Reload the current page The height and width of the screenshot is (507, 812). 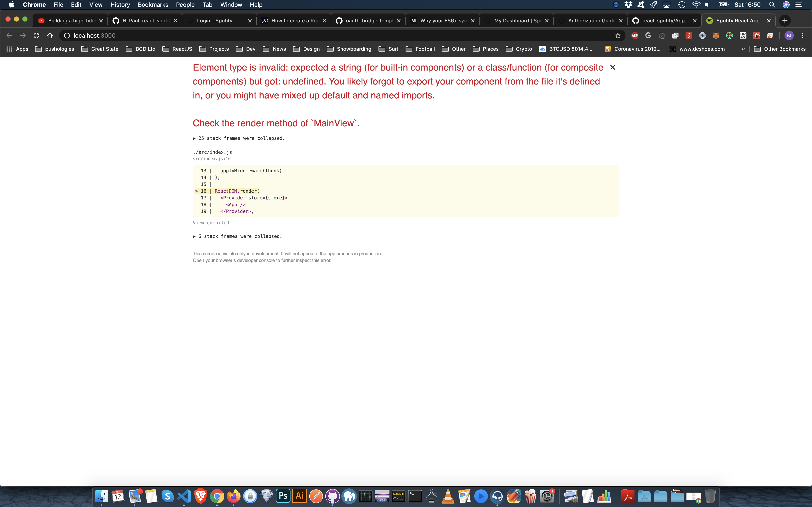pyautogui.click(x=36, y=35)
